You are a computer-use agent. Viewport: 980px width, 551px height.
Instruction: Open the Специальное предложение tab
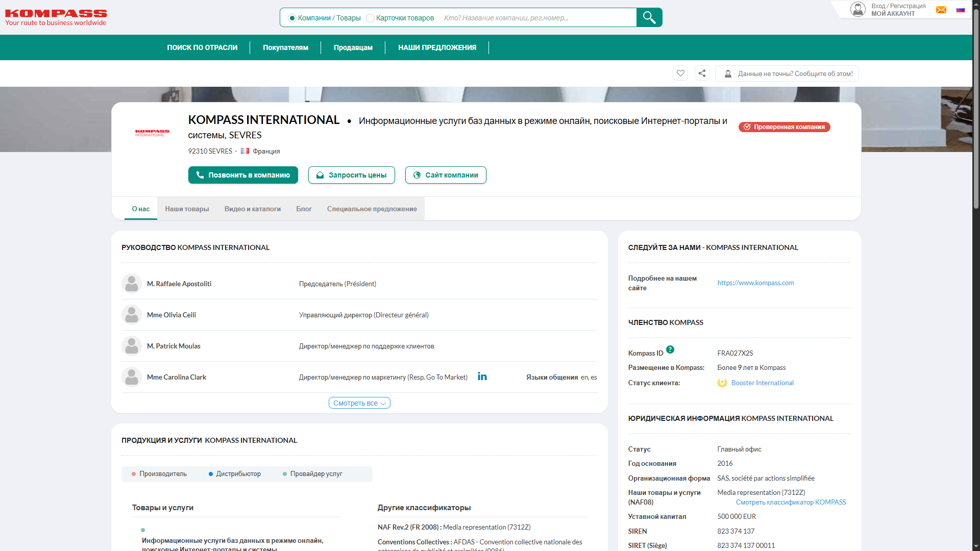(x=372, y=209)
